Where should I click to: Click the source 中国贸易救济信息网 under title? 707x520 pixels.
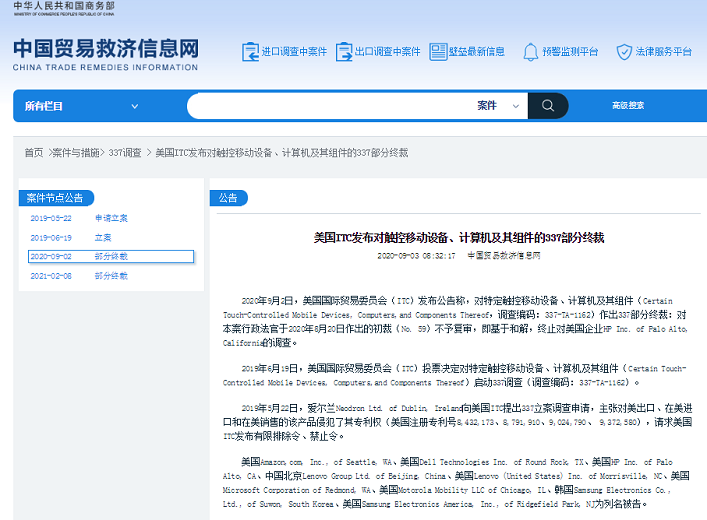(x=504, y=256)
